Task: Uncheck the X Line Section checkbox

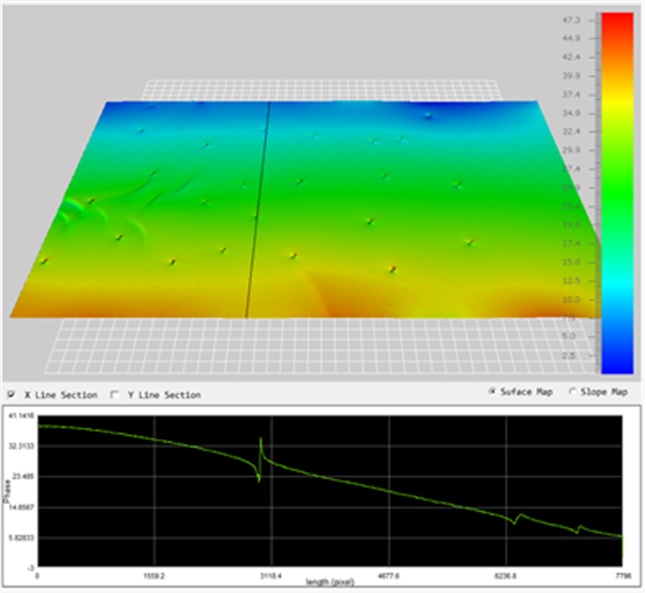Action: (12, 394)
